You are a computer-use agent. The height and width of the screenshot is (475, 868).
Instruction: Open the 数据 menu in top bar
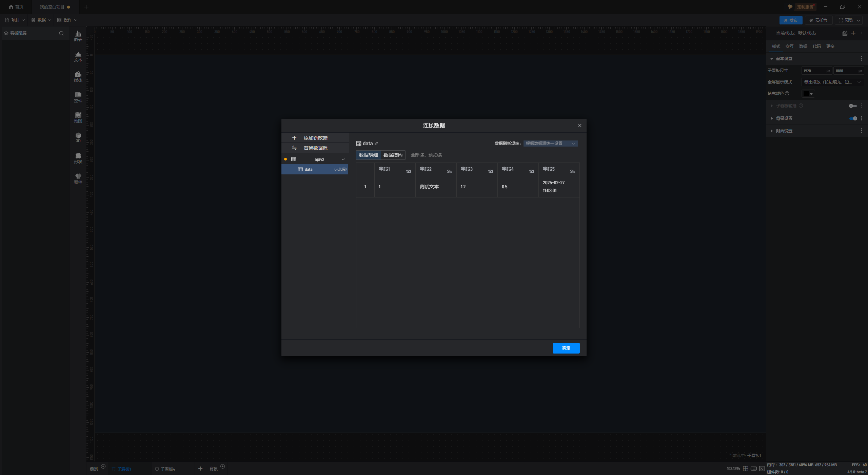click(41, 20)
